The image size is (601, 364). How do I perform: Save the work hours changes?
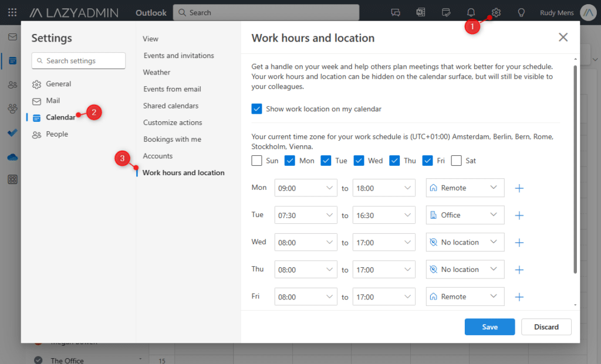pos(489,326)
